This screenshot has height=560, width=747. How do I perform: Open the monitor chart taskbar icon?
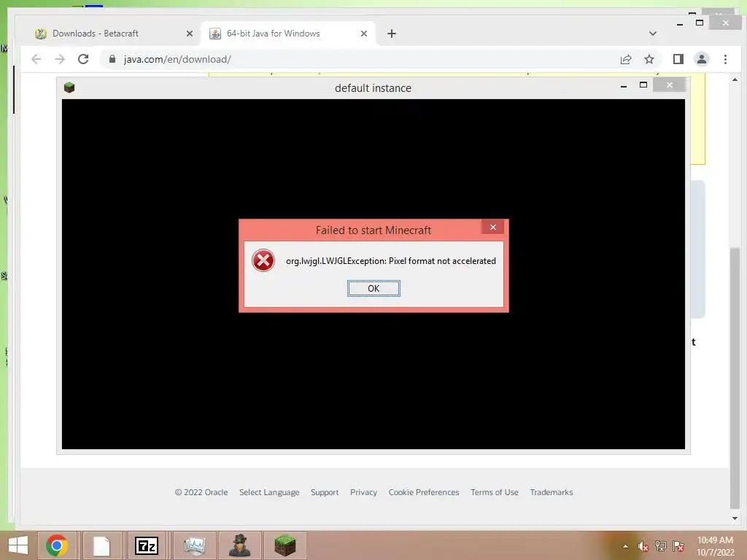(x=194, y=545)
